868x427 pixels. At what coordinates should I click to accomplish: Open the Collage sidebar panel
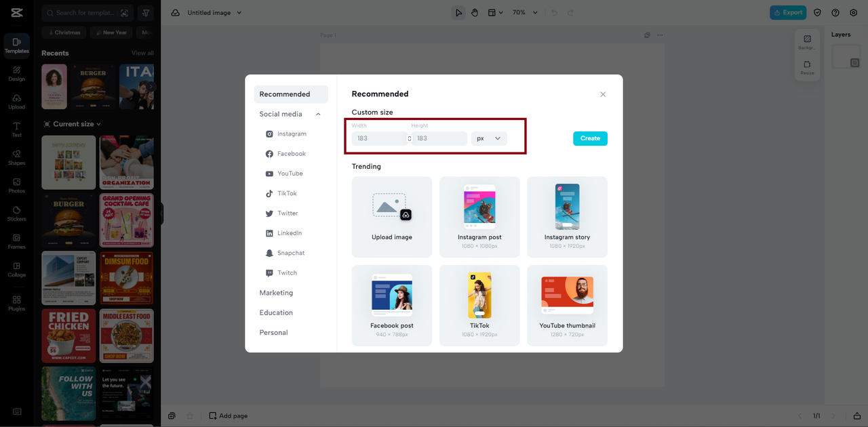point(16,270)
